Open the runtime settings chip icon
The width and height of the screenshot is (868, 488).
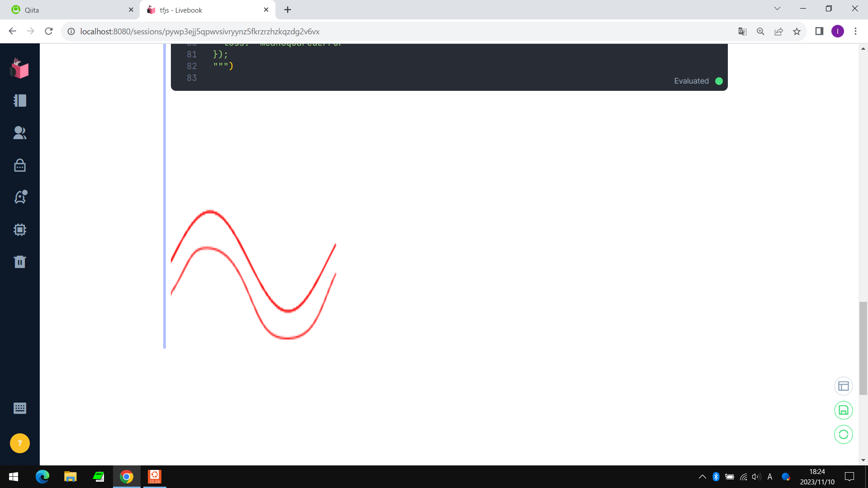[20, 230]
